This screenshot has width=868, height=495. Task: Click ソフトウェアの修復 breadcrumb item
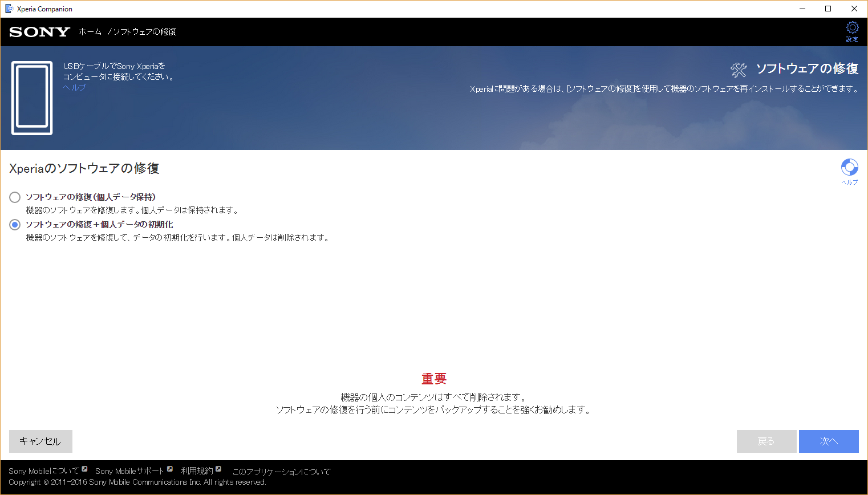point(145,32)
